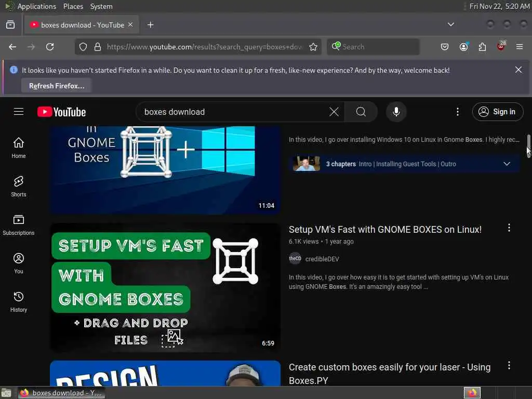Go to YouTube home via logo
Image resolution: width=532 pixels, height=399 pixels.
click(x=61, y=112)
